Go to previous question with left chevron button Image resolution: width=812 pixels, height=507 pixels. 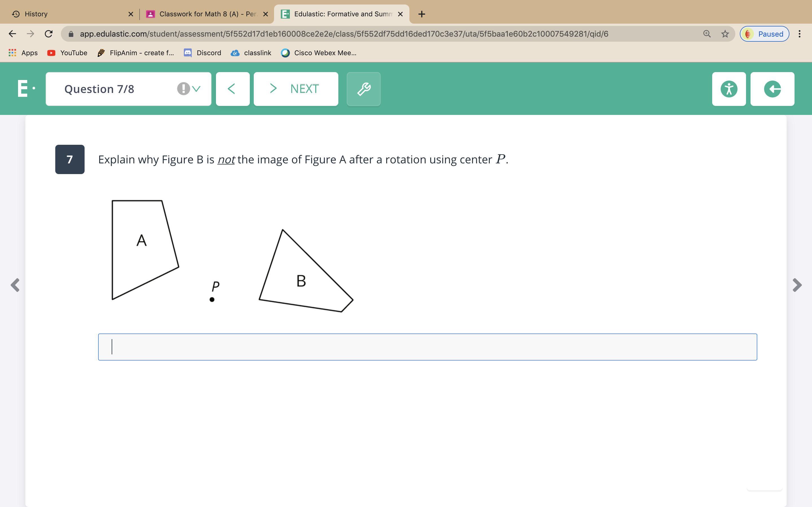click(x=233, y=89)
